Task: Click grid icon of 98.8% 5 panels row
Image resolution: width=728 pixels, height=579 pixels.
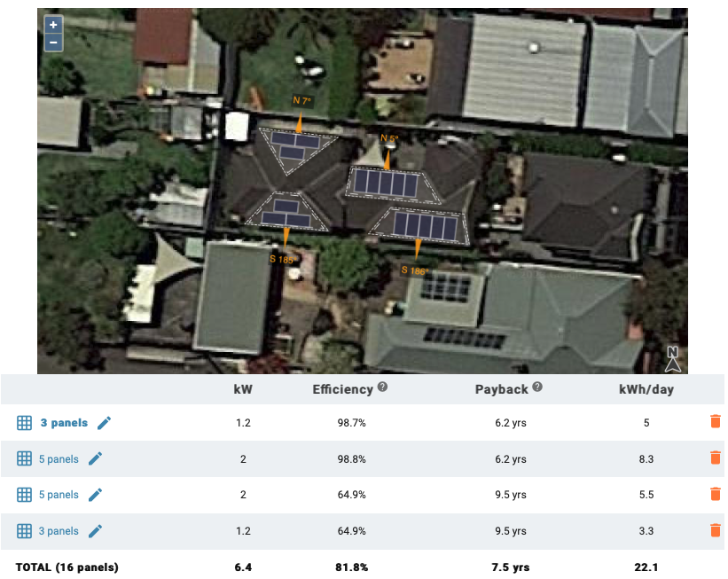Action: [24, 458]
